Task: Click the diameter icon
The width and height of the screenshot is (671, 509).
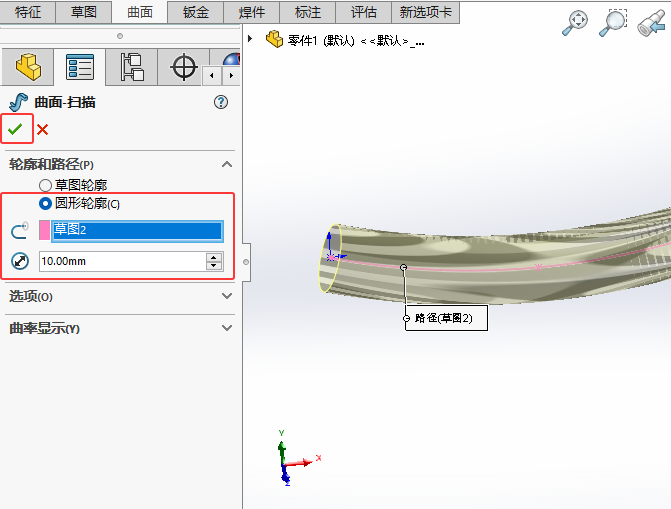Action: click(20, 261)
